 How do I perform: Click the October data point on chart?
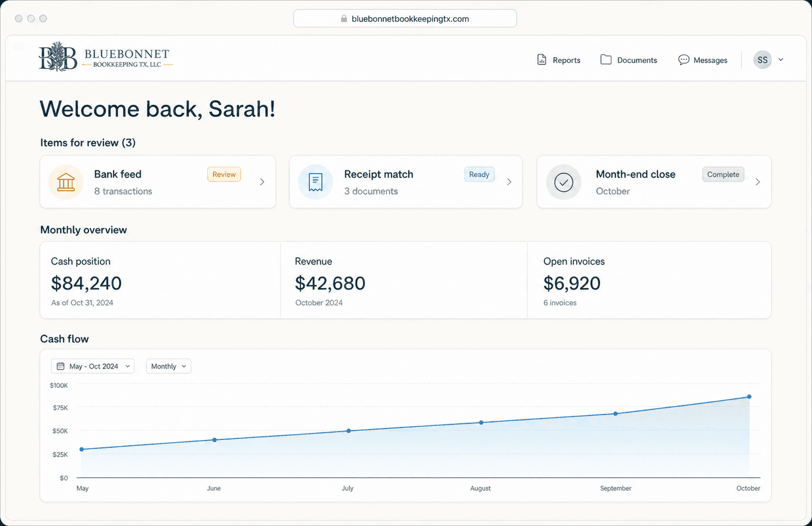pos(749,397)
